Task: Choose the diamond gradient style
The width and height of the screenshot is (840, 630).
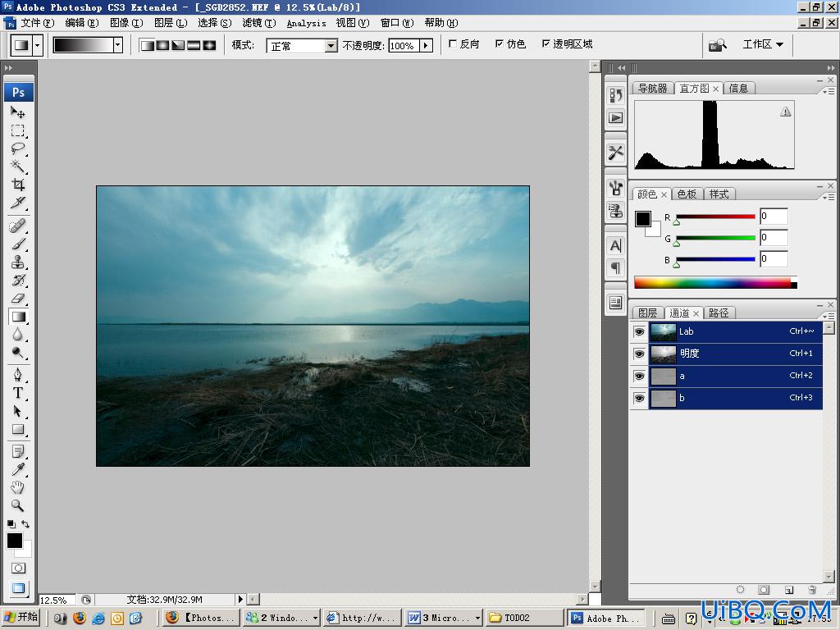Action: (209, 45)
